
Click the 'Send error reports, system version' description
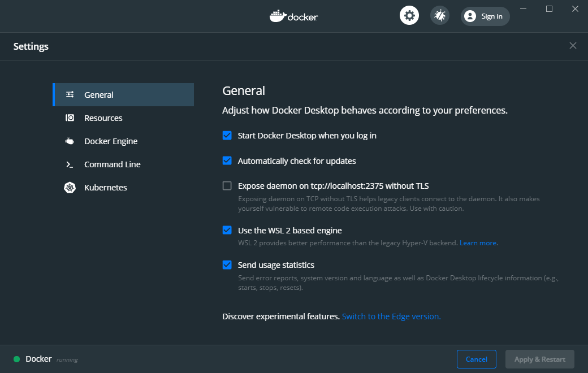(398, 283)
